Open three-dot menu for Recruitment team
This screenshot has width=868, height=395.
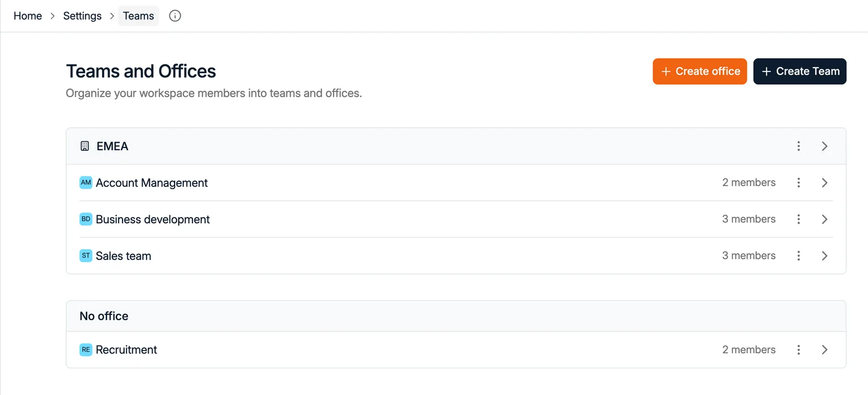(799, 350)
